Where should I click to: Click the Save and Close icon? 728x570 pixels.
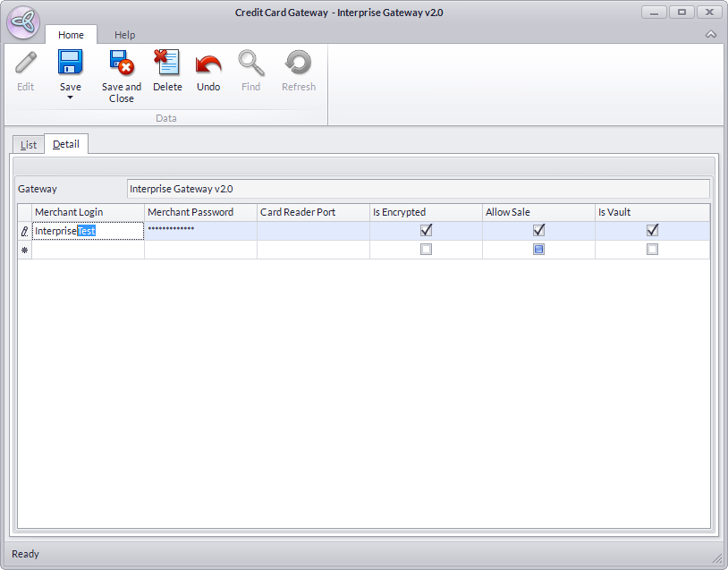(121, 63)
